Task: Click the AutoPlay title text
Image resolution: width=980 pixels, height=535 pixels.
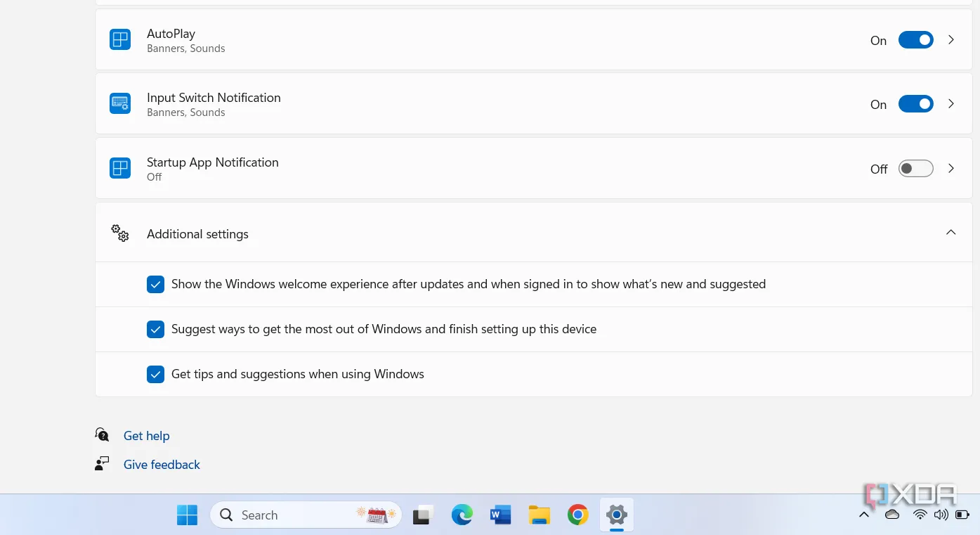Action: (171, 34)
